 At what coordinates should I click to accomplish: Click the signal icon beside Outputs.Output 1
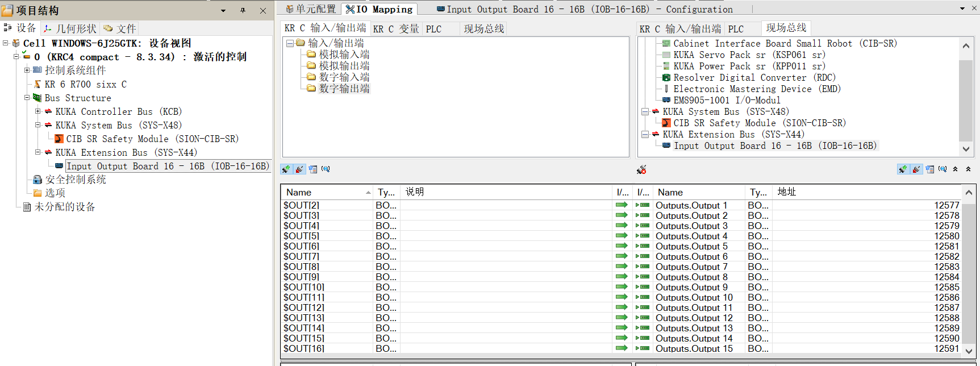[643, 205]
